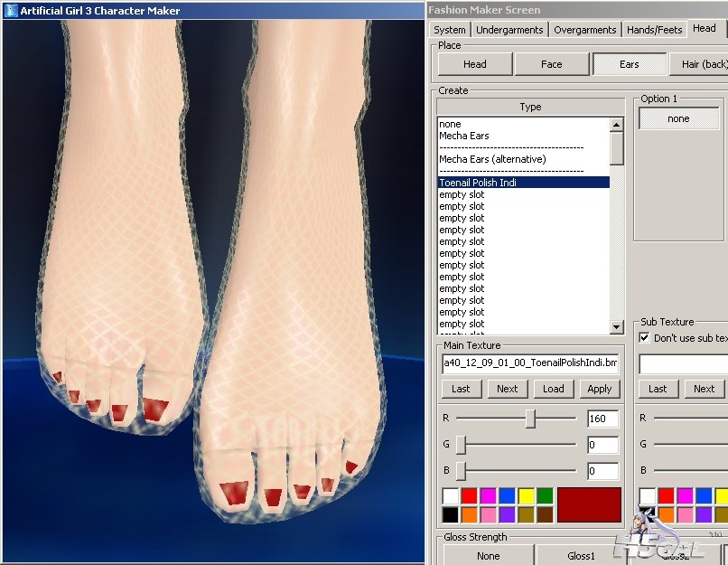Click the Main Texture R slider handle
The height and width of the screenshot is (565, 728).
[x=530, y=419]
